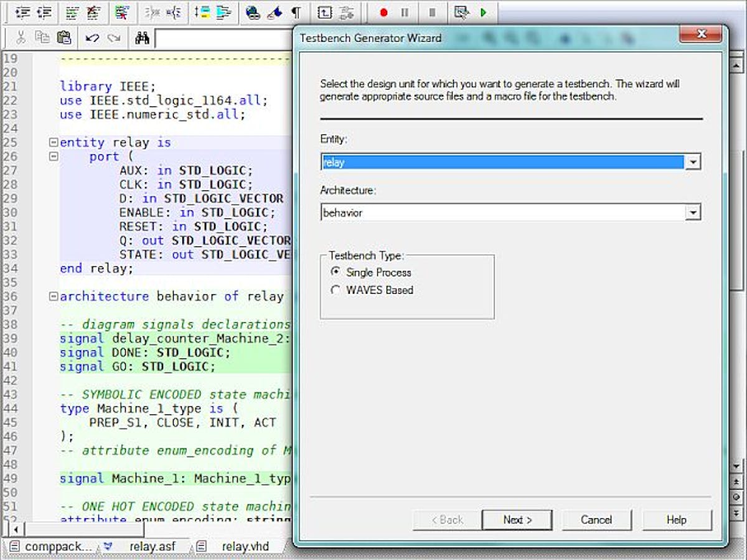Switch to the relay.asf tab
This screenshot has width=747, height=560.
(153, 546)
